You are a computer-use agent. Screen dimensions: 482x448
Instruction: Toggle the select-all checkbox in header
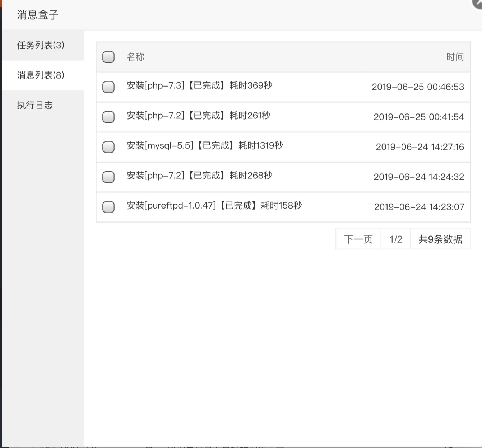coord(108,57)
